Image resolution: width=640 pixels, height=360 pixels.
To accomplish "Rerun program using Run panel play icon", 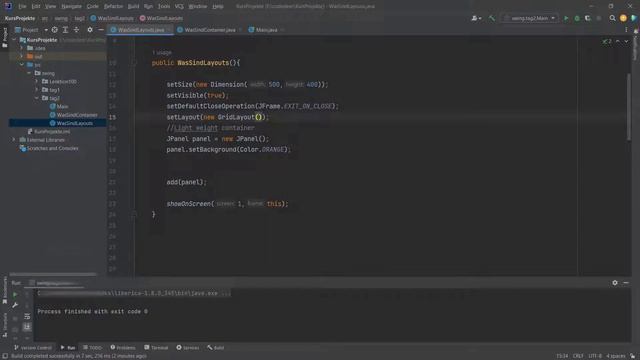I will (15, 294).
